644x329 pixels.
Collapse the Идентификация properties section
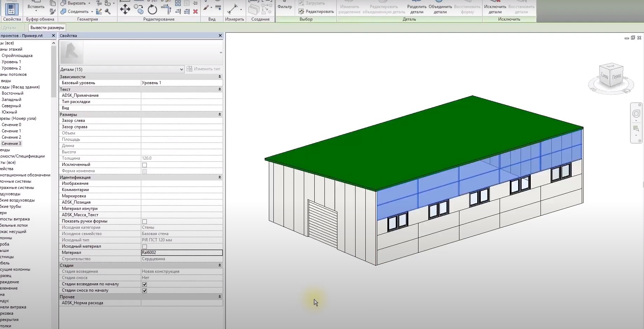[220, 177]
